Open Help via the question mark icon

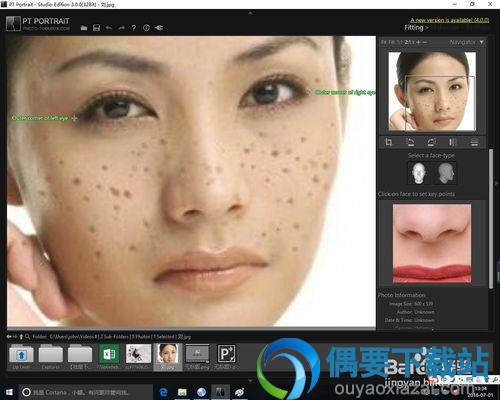pyautogui.click(x=134, y=28)
